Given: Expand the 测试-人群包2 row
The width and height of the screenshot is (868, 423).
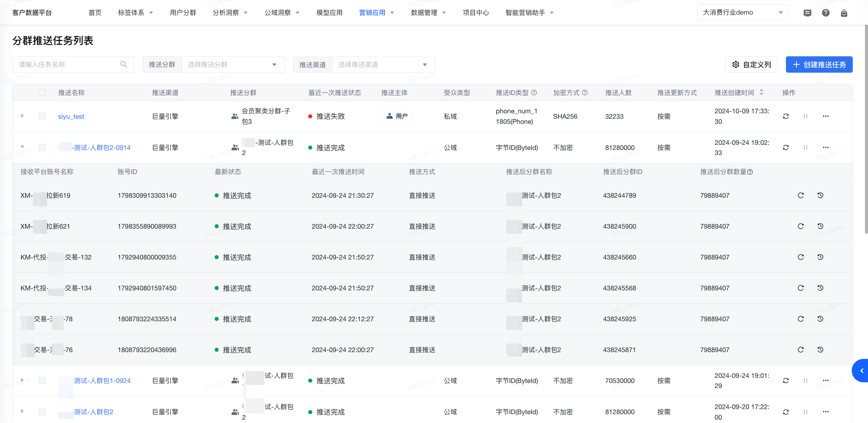Looking at the screenshot, I should (x=22, y=411).
